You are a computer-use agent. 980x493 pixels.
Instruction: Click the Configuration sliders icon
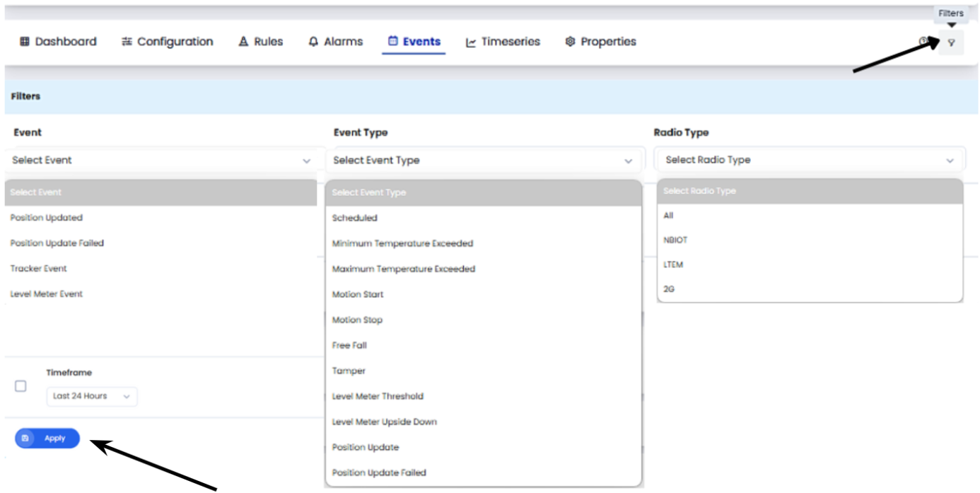pos(127,42)
